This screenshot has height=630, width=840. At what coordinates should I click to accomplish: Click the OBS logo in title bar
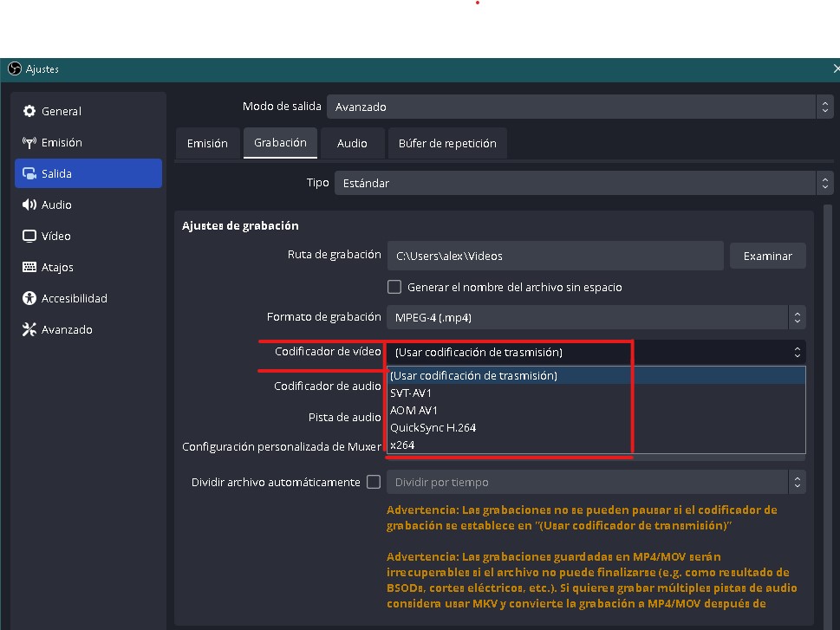(15, 69)
